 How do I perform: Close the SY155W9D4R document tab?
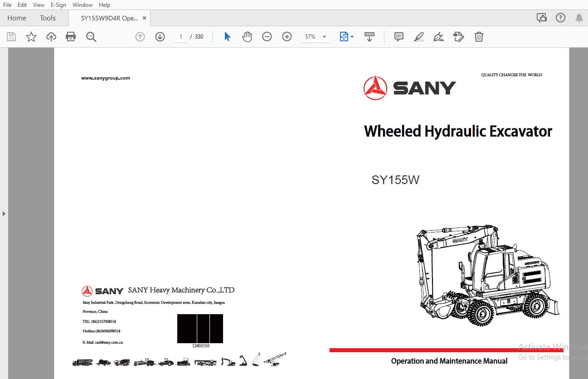click(x=144, y=18)
